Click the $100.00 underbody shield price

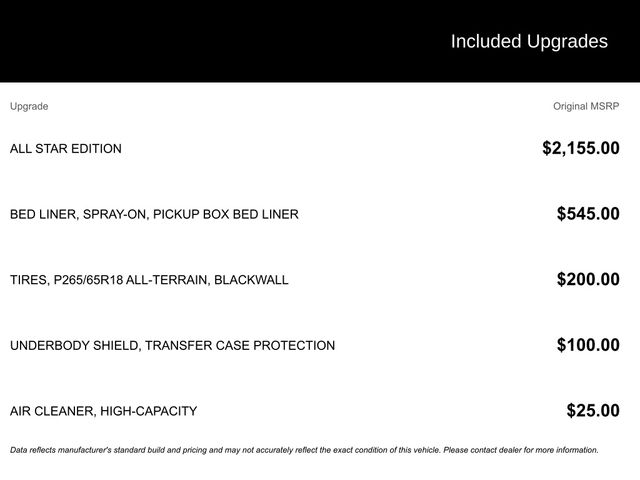click(x=588, y=346)
